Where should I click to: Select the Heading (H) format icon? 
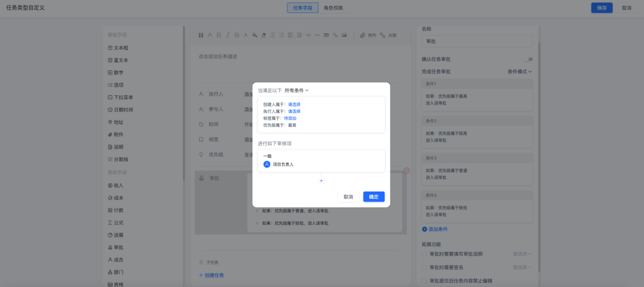click(201, 35)
